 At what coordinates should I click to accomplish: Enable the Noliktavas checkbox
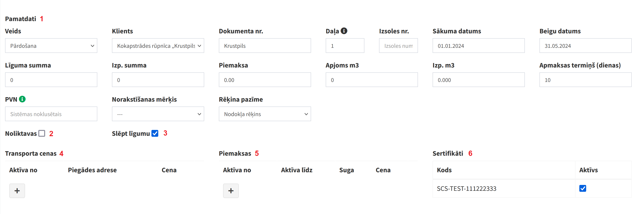[42, 133]
